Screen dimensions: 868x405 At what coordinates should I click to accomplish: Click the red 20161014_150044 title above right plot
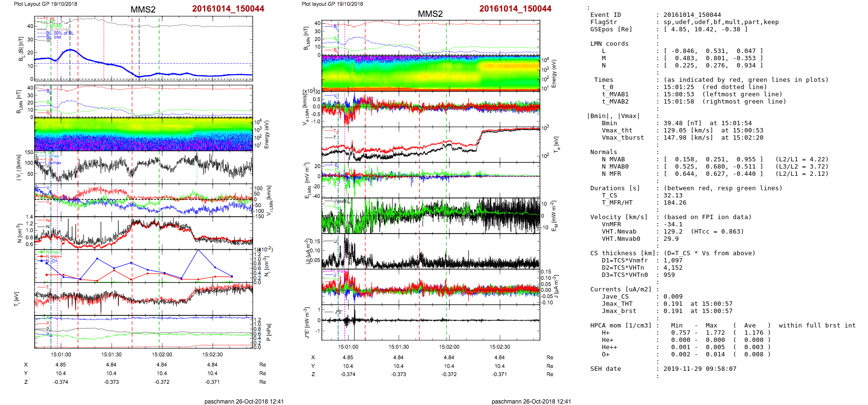[515, 9]
